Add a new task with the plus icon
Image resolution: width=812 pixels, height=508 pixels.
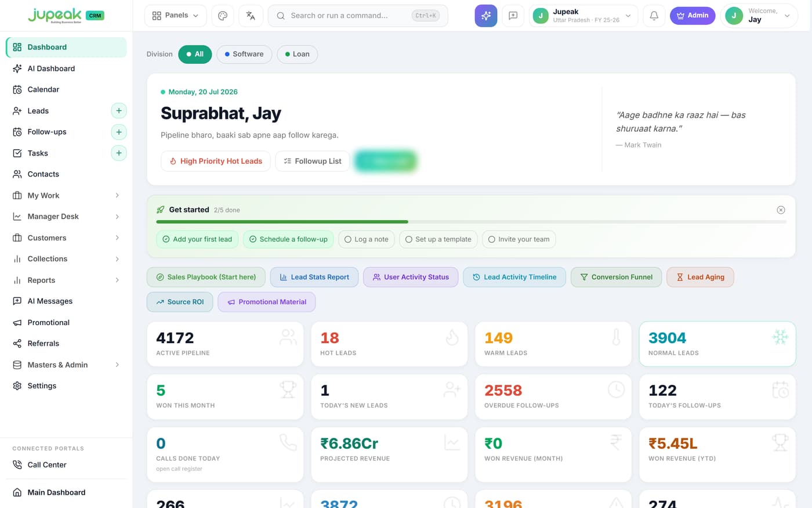point(119,153)
